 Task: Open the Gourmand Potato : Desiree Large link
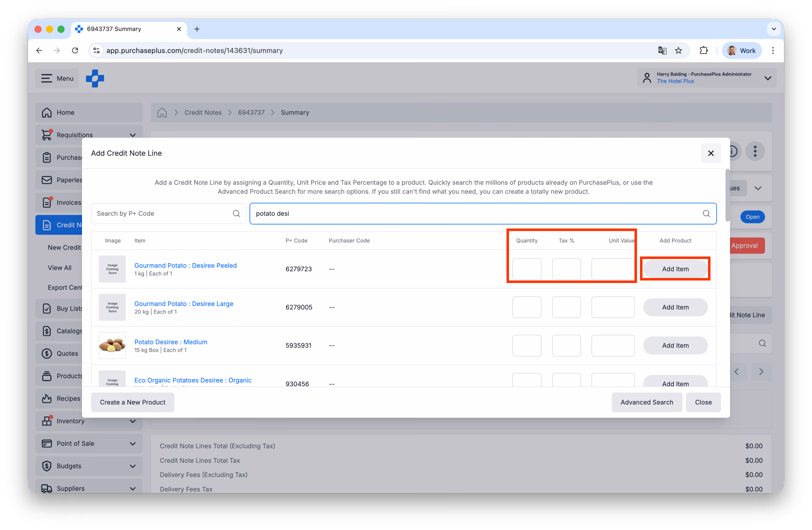click(x=184, y=303)
